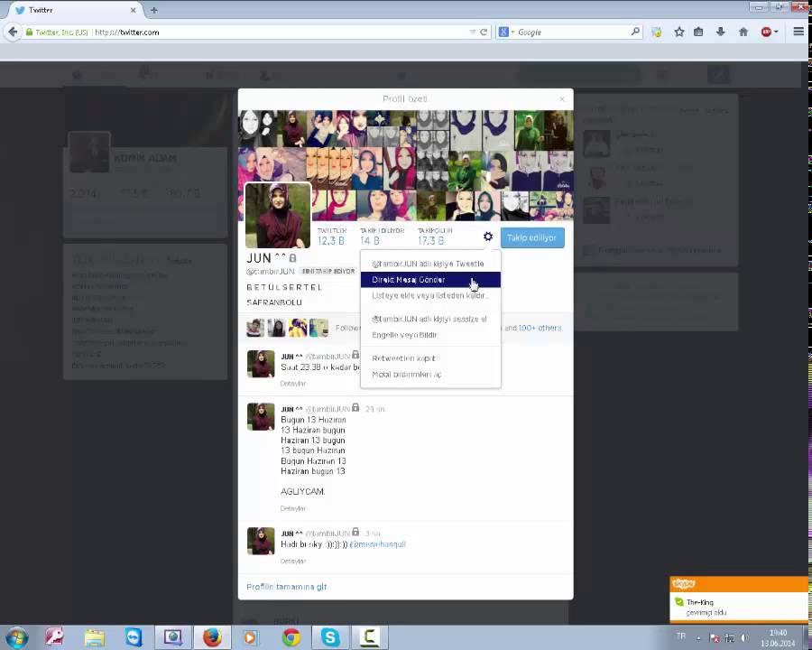Open File Explorer folder in taskbar

coord(94,637)
